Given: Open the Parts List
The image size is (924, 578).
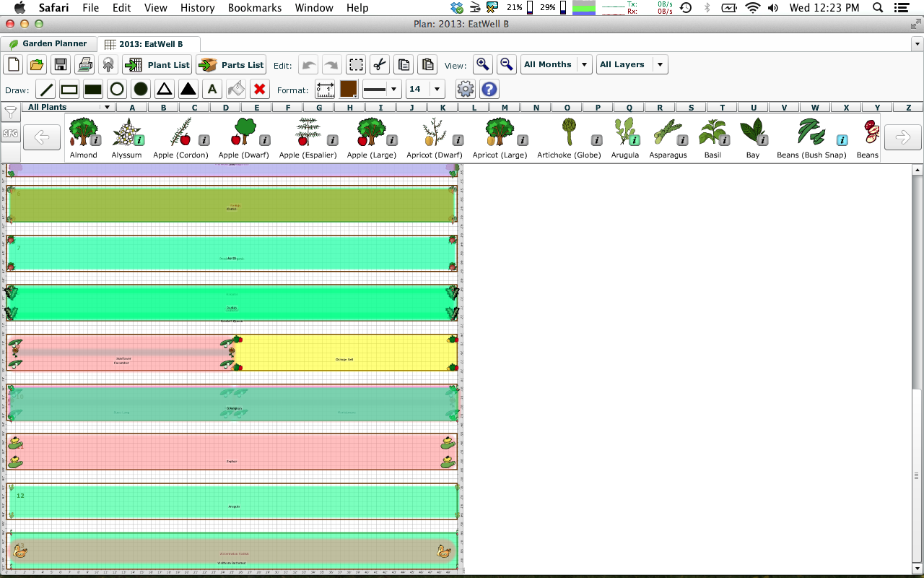Looking at the screenshot, I should (231, 64).
